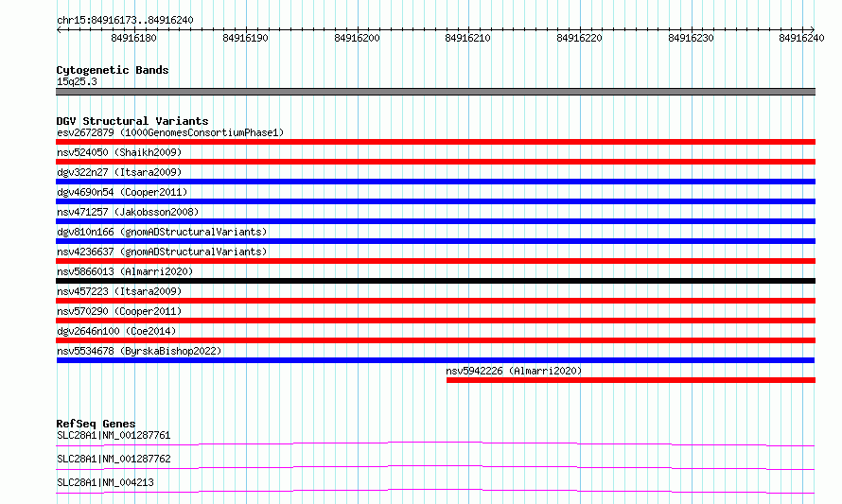
Task: Open the SLC28A1|NM_001287761 transcript label
Action: [x=114, y=435]
